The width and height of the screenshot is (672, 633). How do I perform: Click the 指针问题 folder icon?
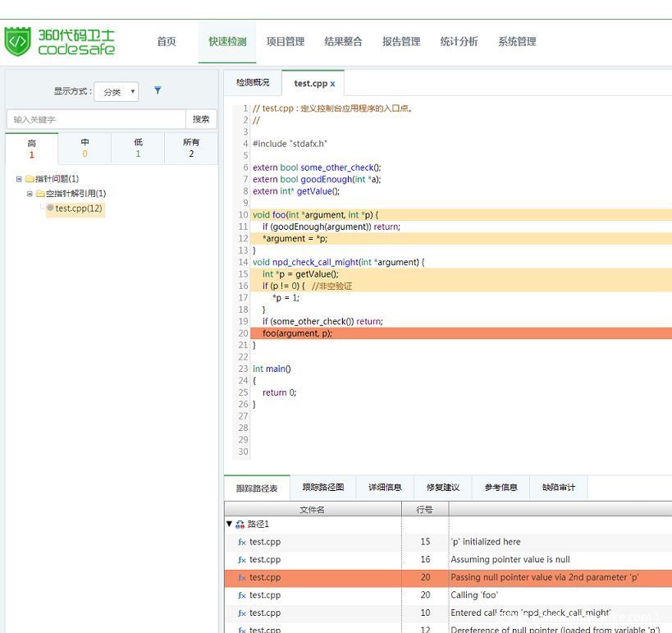point(30,178)
